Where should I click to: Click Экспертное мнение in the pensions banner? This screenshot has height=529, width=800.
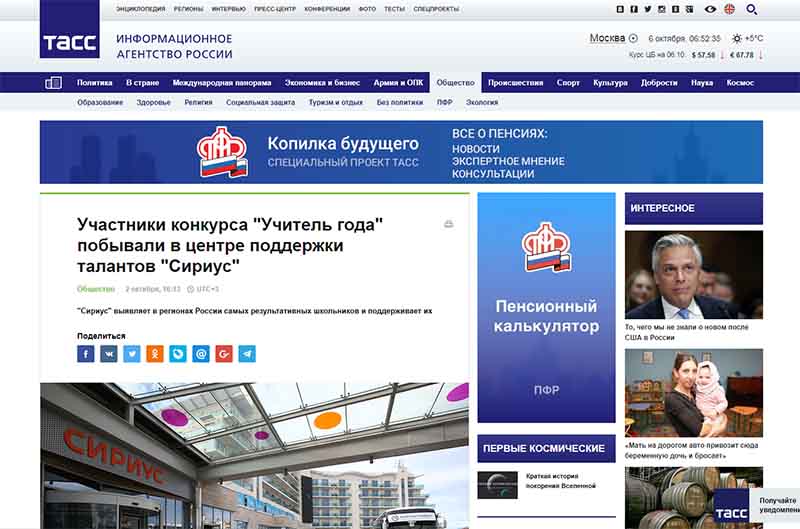(508, 161)
